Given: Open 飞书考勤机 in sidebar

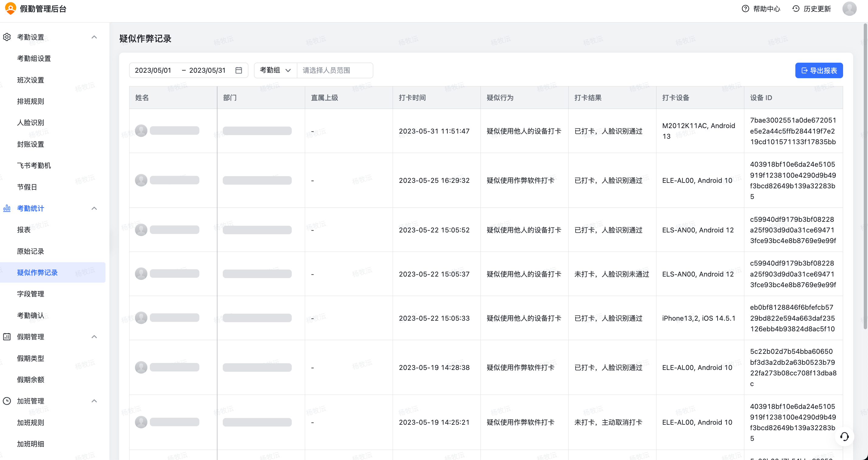Looking at the screenshot, I should tap(34, 166).
